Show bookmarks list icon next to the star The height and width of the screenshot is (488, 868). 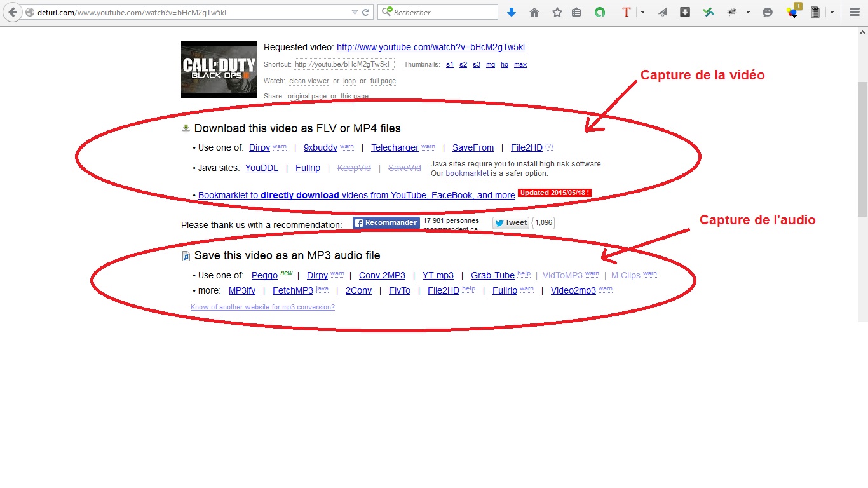click(576, 12)
